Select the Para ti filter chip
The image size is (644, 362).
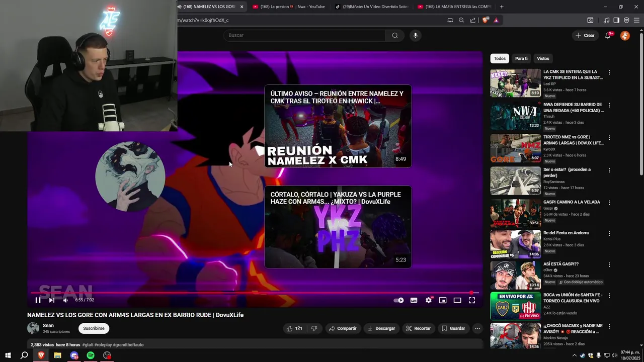[x=521, y=58]
